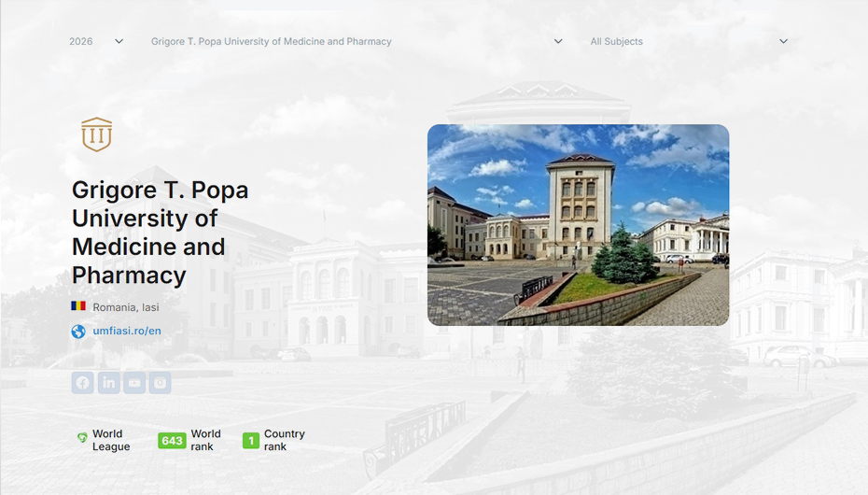Image resolution: width=868 pixels, height=495 pixels.
Task: Click the 'Country rank' label
Action: (x=284, y=440)
